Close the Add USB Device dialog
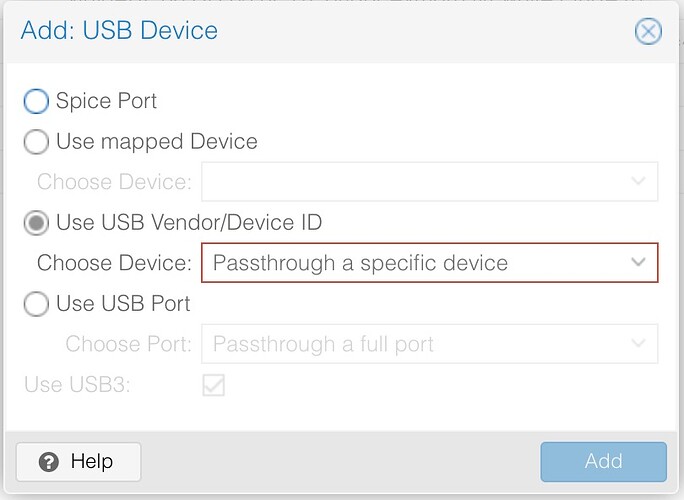The width and height of the screenshot is (684, 500). [648, 31]
